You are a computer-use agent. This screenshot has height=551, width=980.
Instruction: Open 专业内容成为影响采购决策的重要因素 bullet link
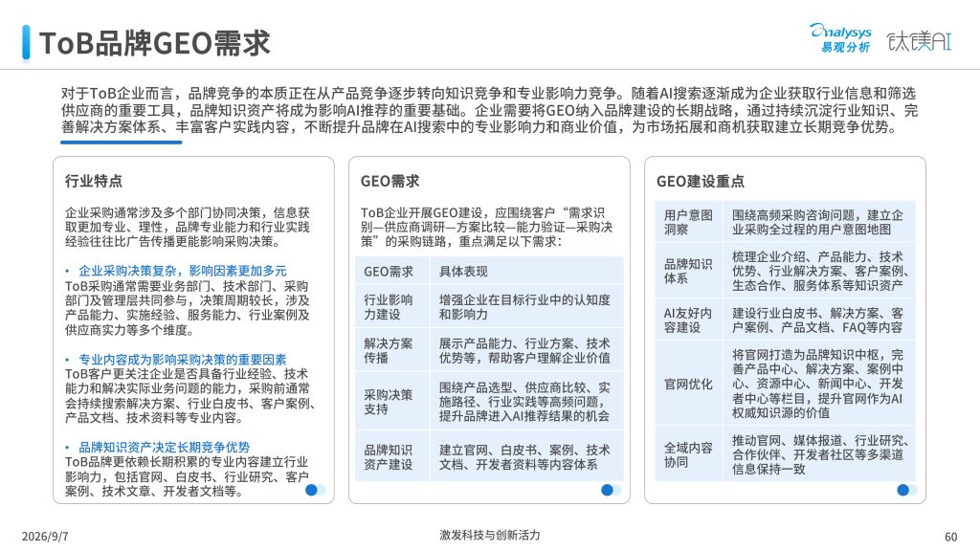182,360
